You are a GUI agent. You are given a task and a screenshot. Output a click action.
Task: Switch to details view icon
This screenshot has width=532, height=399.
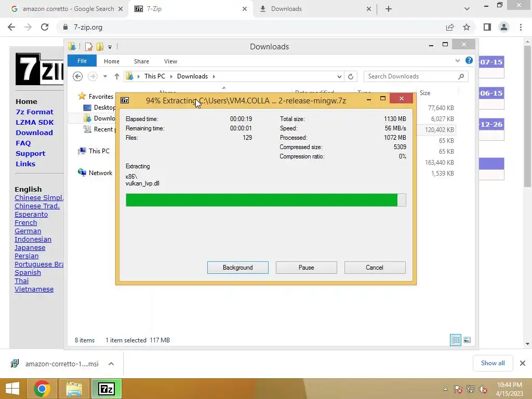point(455,340)
